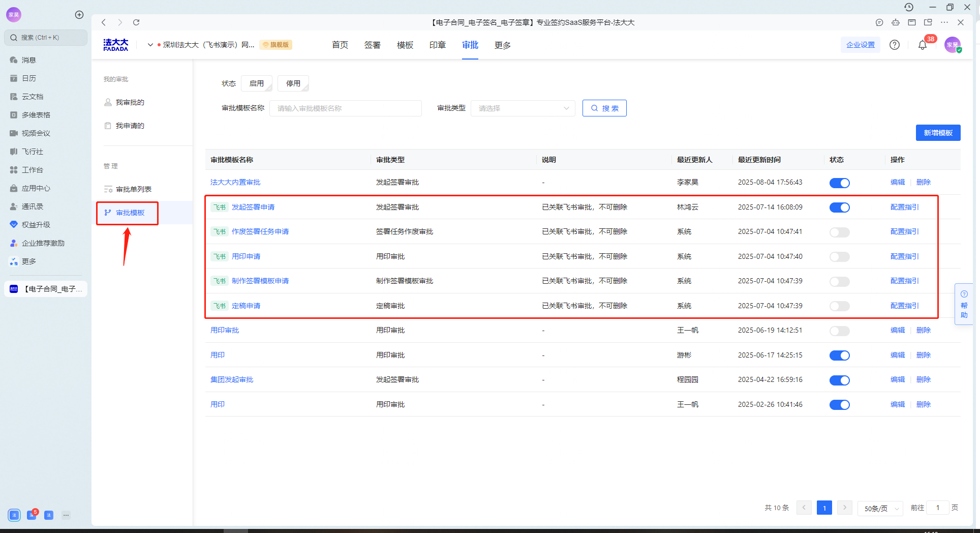Image resolution: width=980 pixels, height=533 pixels.
Task: Open the 飞行社 icon
Action: [14, 152]
